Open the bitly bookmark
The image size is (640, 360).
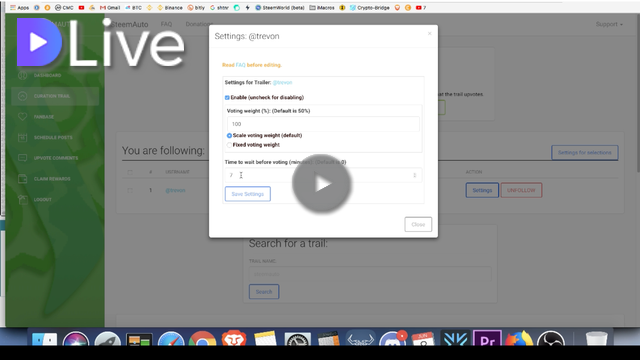[x=196, y=8]
